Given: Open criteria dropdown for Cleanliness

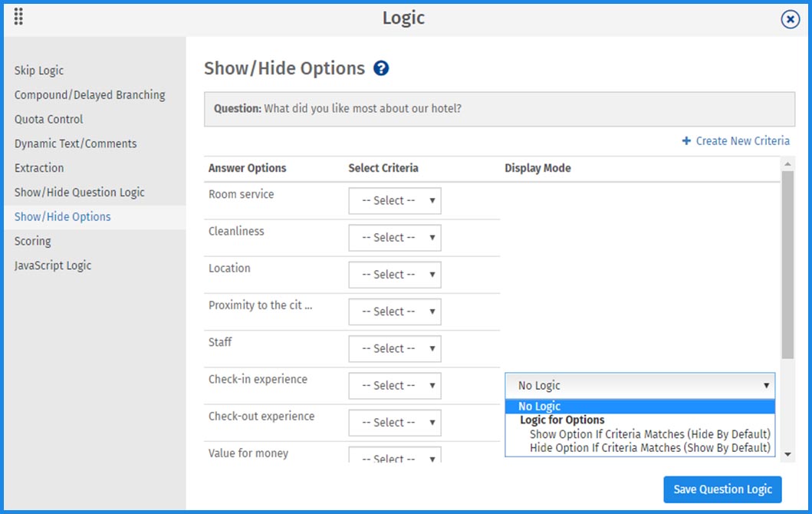Looking at the screenshot, I should pyautogui.click(x=394, y=238).
